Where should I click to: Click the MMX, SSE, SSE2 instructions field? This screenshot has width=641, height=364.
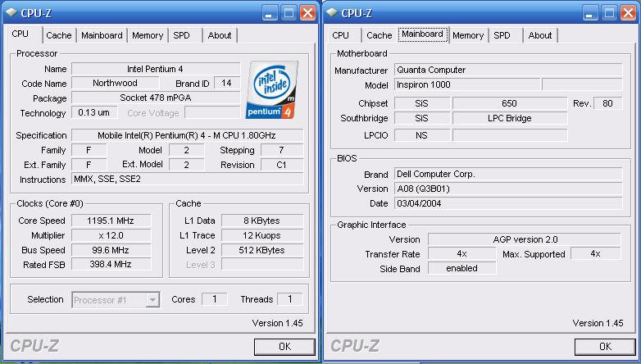[x=188, y=180]
